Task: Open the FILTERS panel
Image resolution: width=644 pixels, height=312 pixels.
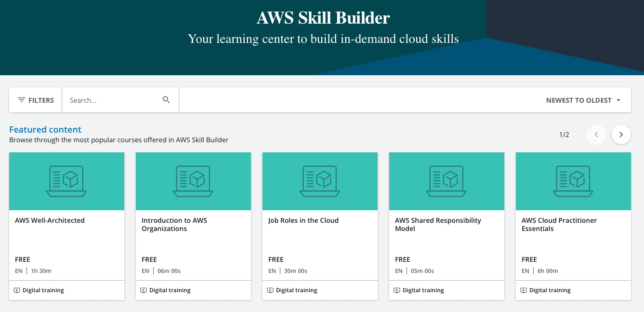Action: (35, 100)
